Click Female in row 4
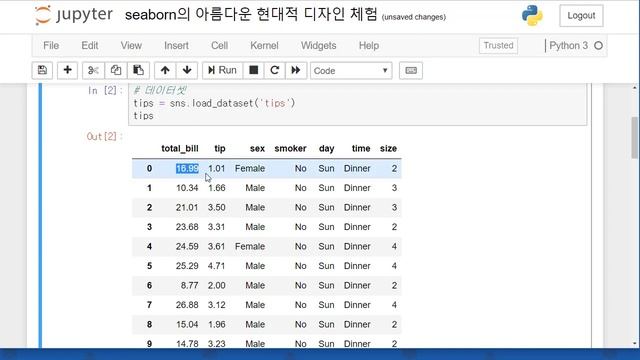This screenshot has width=640, height=360. tap(250, 247)
